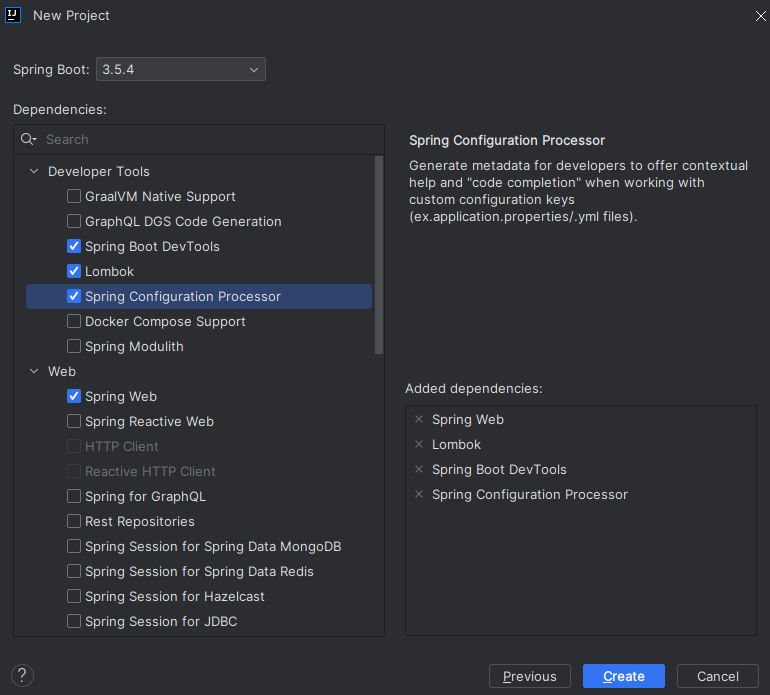
Task: Collapse the Web dependencies group
Action: pyautogui.click(x=34, y=371)
